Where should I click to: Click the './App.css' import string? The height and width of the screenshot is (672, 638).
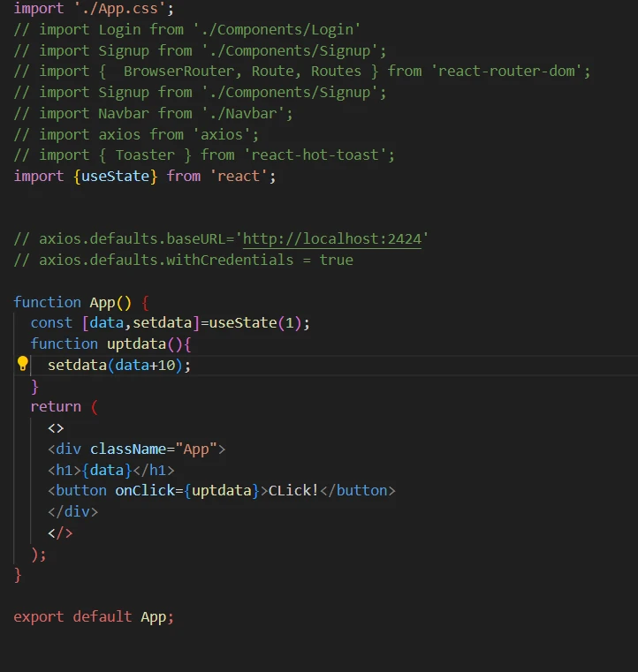coord(119,9)
